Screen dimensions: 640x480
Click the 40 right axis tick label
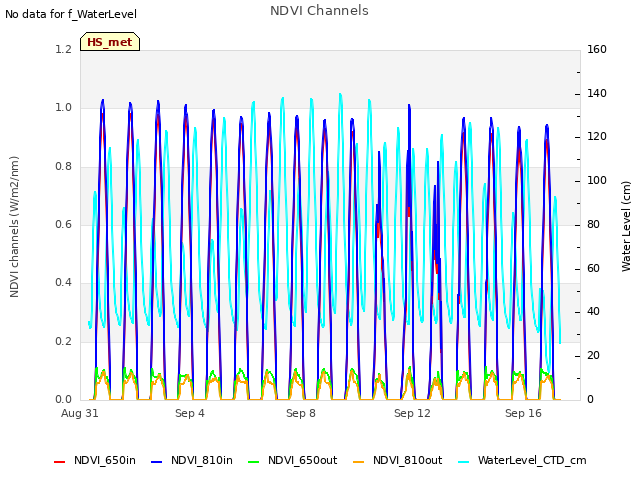pyautogui.click(x=593, y=312)
